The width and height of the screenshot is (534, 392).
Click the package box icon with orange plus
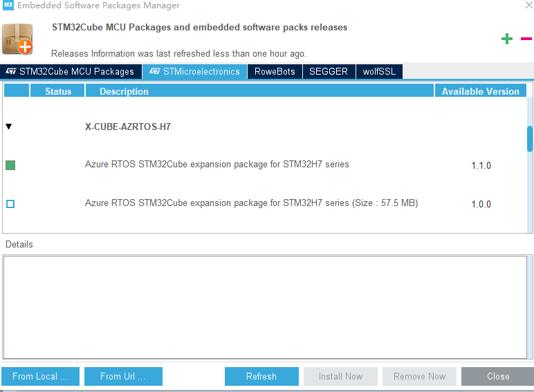coord(17,39)
